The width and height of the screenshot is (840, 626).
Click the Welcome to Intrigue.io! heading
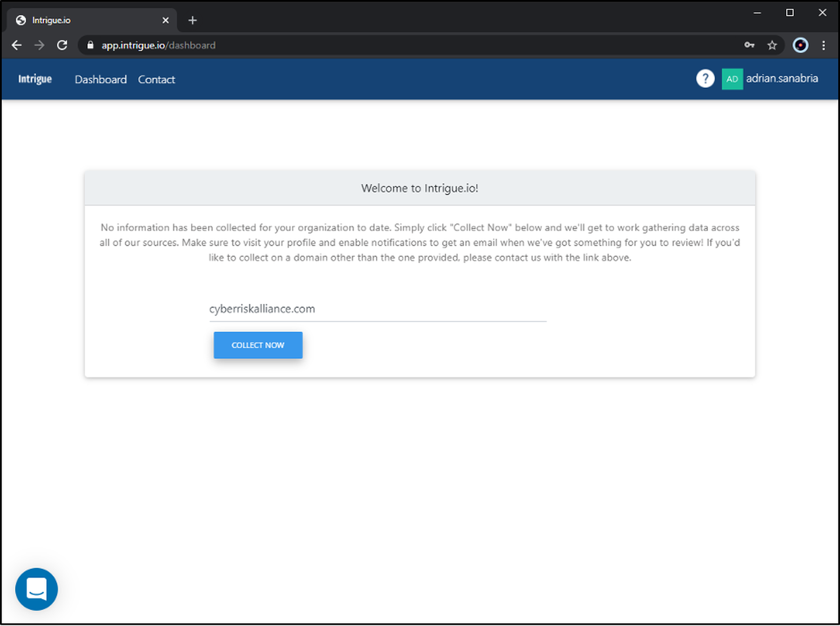point(420,188)
